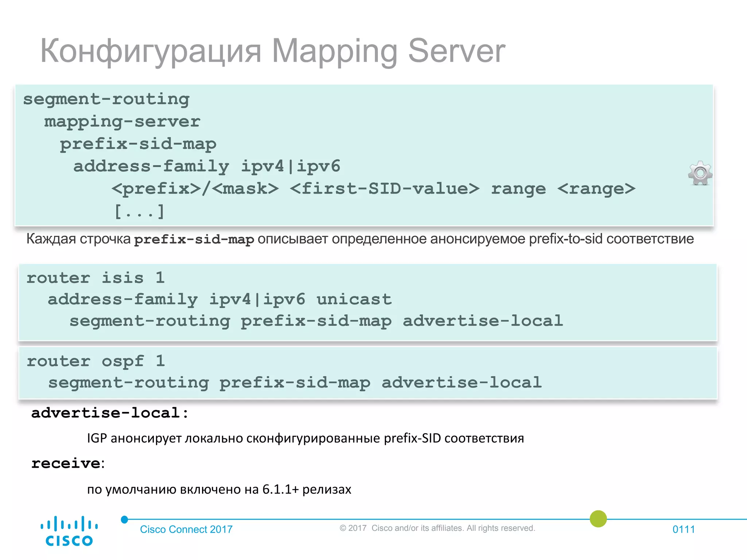Click the 'address-family ipv4|ipv6 unicast' line
This screenshot has width=747, height=560.
click(220, 300)
